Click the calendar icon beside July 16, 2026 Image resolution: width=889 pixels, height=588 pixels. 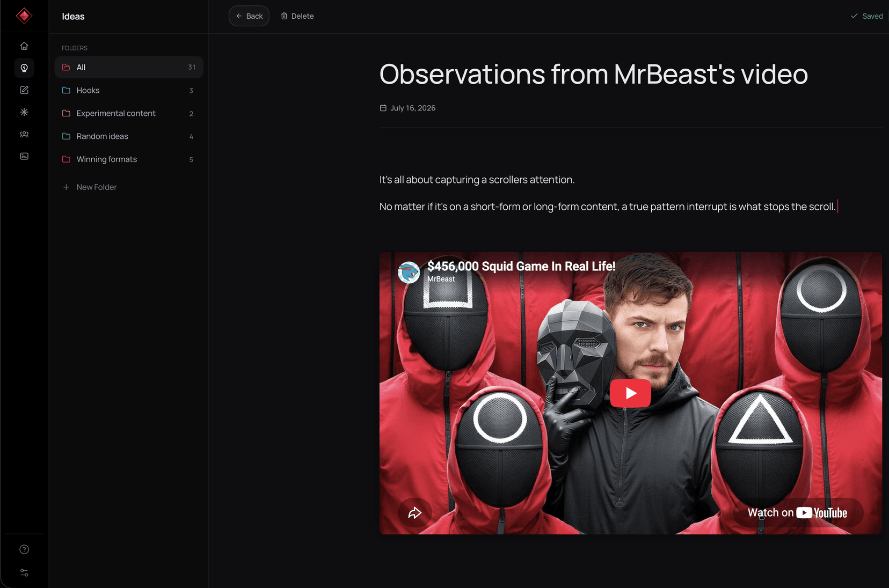(x=383, y=108)
